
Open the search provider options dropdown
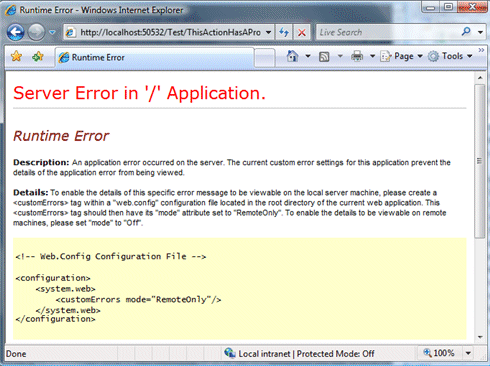point(480,32)
